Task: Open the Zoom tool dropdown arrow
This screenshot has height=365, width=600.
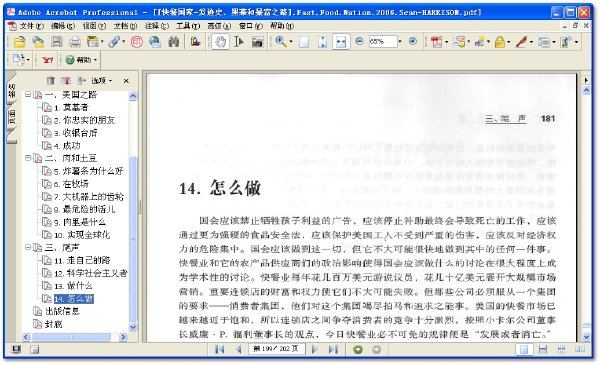Action: pos(291,42)
